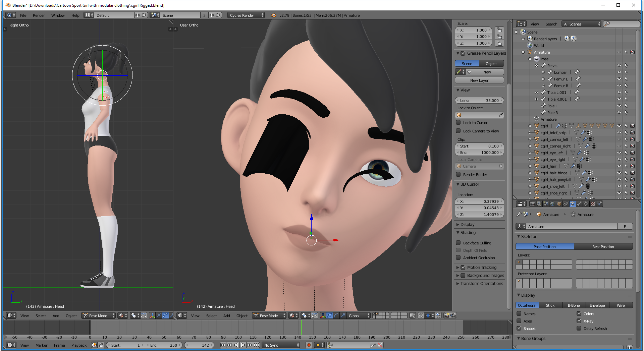Enable rotate manipulator in User Ortho header
Screen dimensions: 644x351
click(x=336, y=315)
